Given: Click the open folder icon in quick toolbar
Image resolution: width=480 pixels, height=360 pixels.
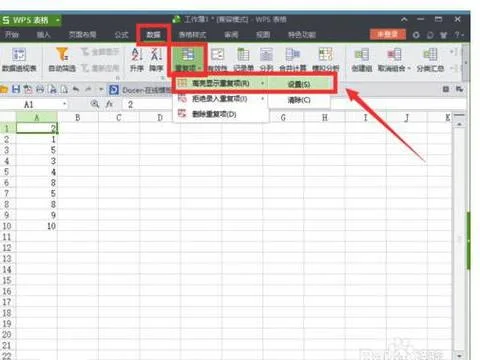Looking at the screenshot, I should [4, 89].
